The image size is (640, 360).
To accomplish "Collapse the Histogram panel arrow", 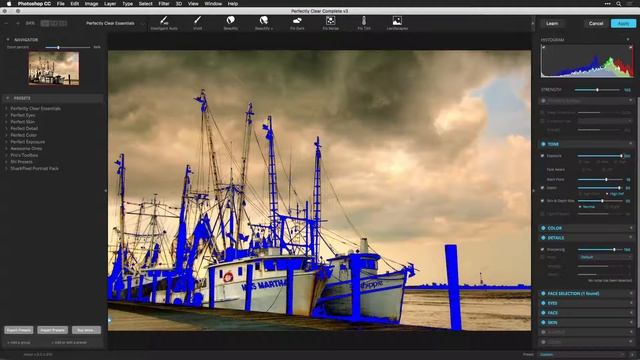I will [628, 40].
